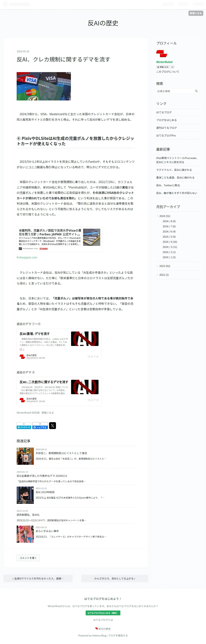Click the heart like icon in note card
This screenshot has height=644, width=206.
click(x=21, y=350)
